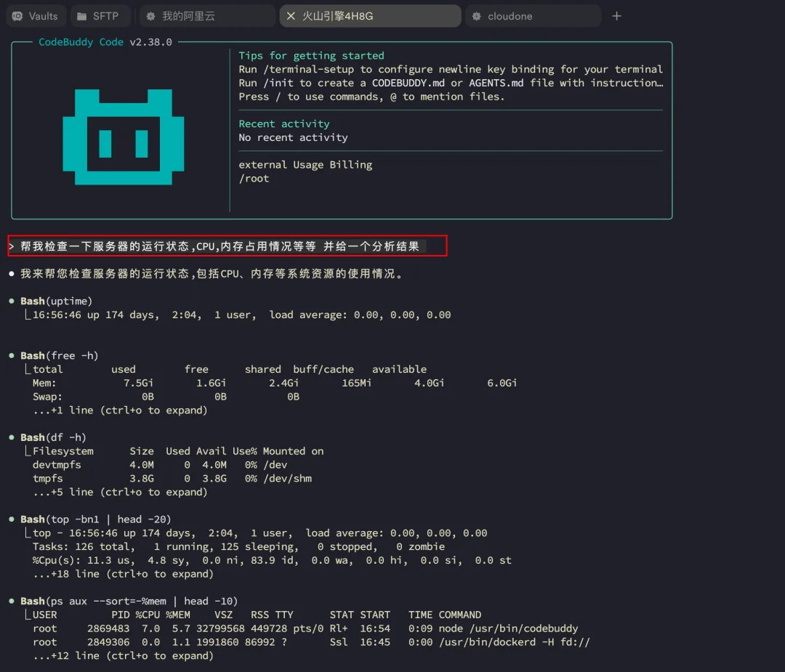Image resolution: width=785 pixels, height=672 pixels.
Task: Click the plus icon to add a new tab
Action: (616, 16)
